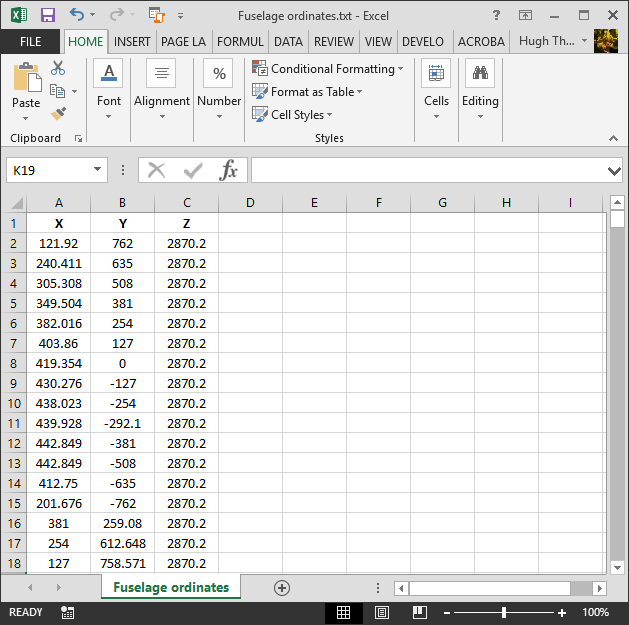This screenshot has height=625, width=629.
Task: Click the Format Painter brush icon
Action: tap(58, 114)
